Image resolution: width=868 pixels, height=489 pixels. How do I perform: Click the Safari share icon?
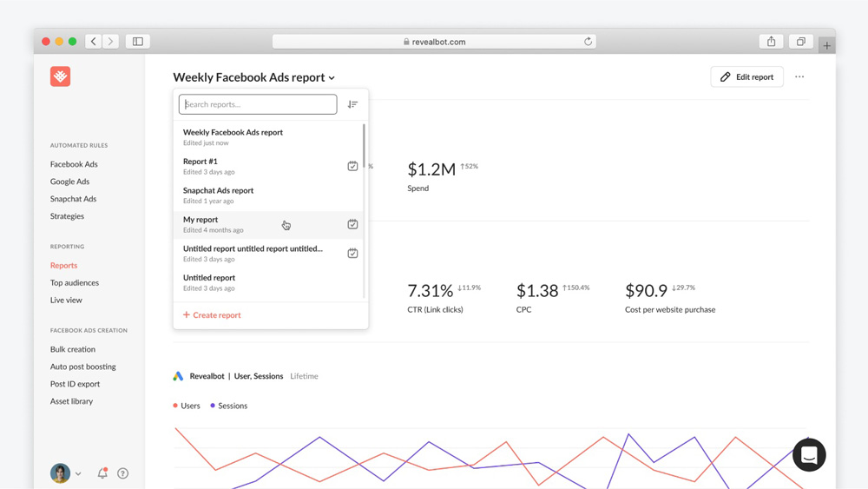(x=771, y=42)
